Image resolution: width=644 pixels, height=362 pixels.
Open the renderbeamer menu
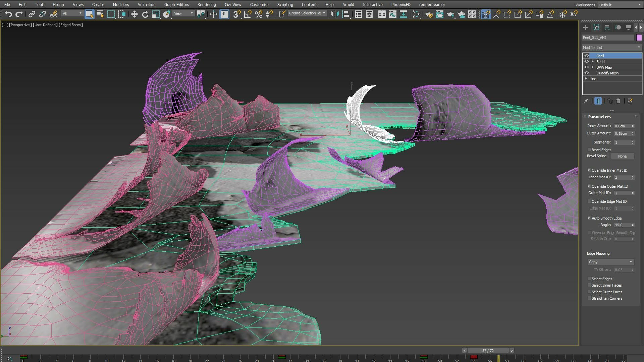point(432,5)
